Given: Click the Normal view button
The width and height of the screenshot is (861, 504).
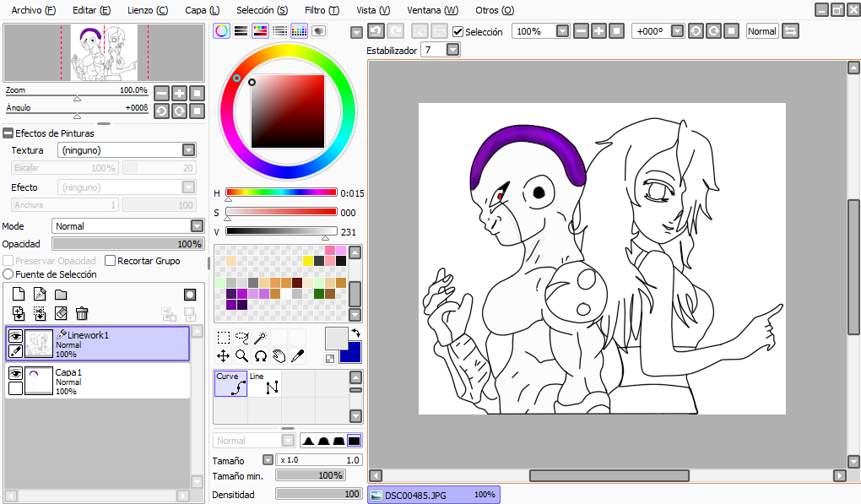Looking at the screenshot, I should click(762, 31).
